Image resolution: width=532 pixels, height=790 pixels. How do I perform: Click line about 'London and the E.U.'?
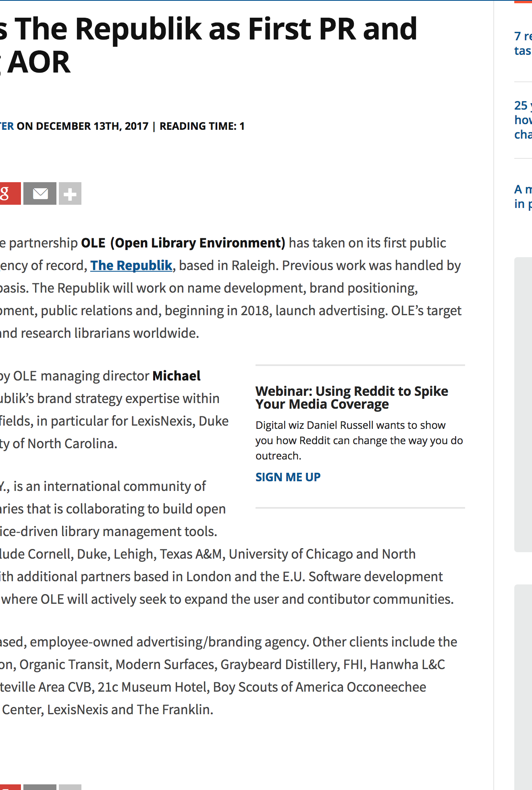tap(222, 577)
